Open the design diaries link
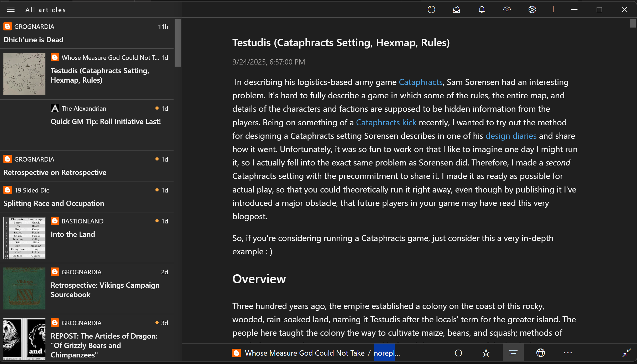This screenshot has width=637, height=364. pyautogui.click(x=511, y=136)
